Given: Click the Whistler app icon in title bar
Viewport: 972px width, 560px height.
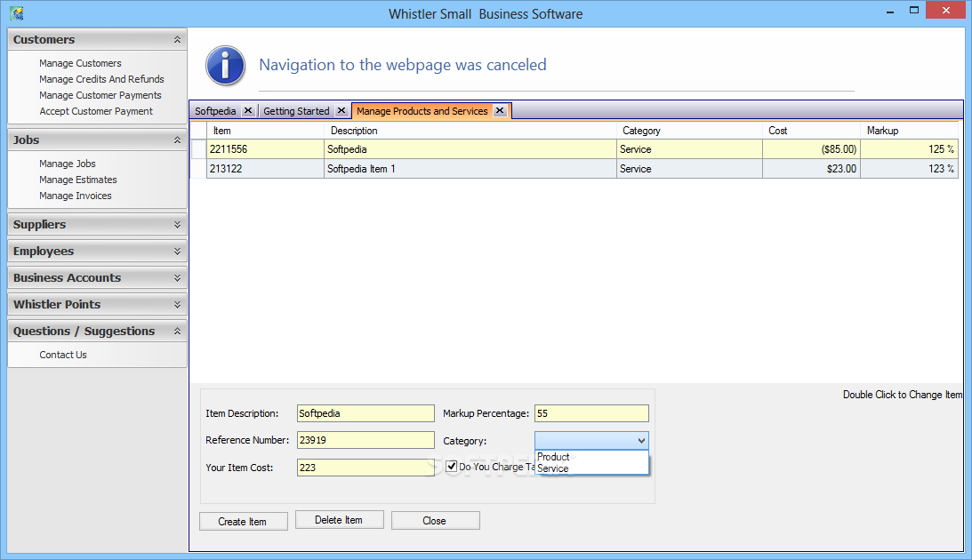Looking at the screenshot, I should click(x=17, y=13).
